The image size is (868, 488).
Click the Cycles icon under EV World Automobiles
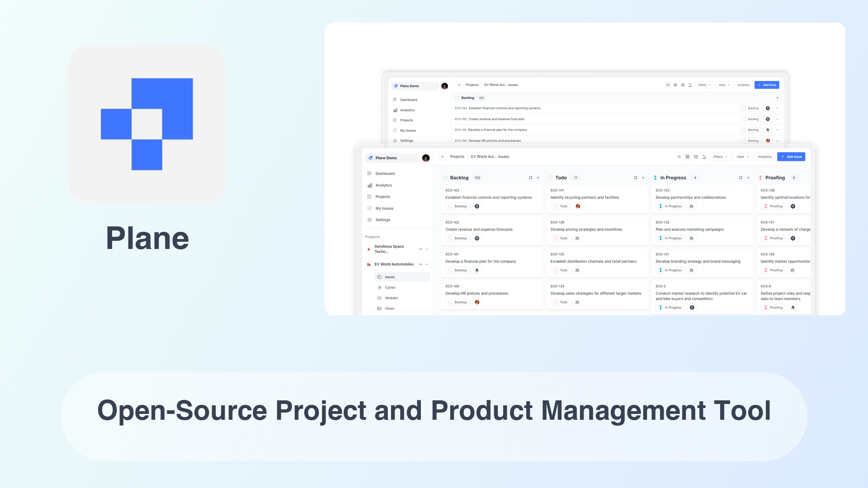click(x=379, y=287)
